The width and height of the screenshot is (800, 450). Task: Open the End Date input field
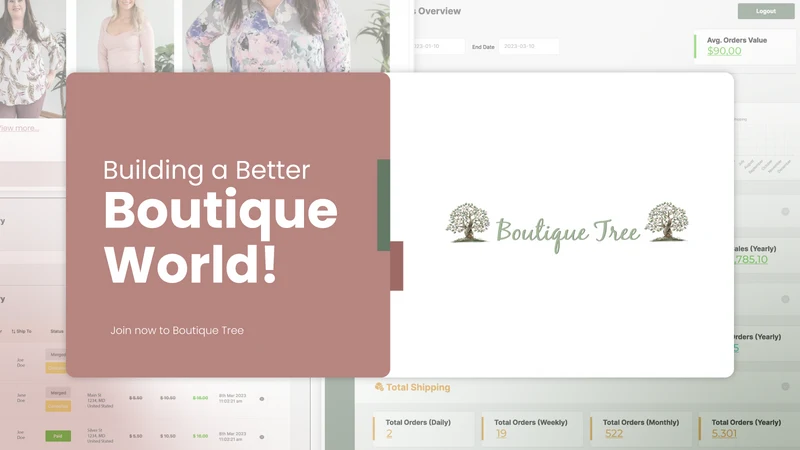point(529,46)
